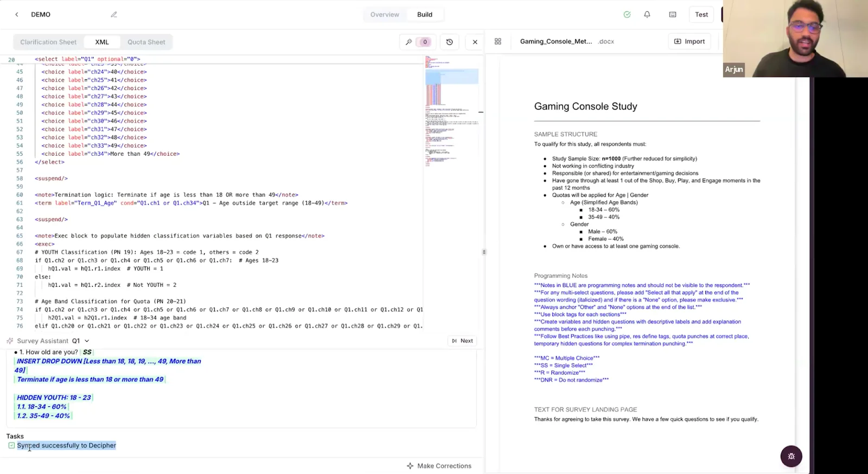Click Make Corrections
Image resolution: width=868 pixels, height=474 pixels.
(439, 466)
